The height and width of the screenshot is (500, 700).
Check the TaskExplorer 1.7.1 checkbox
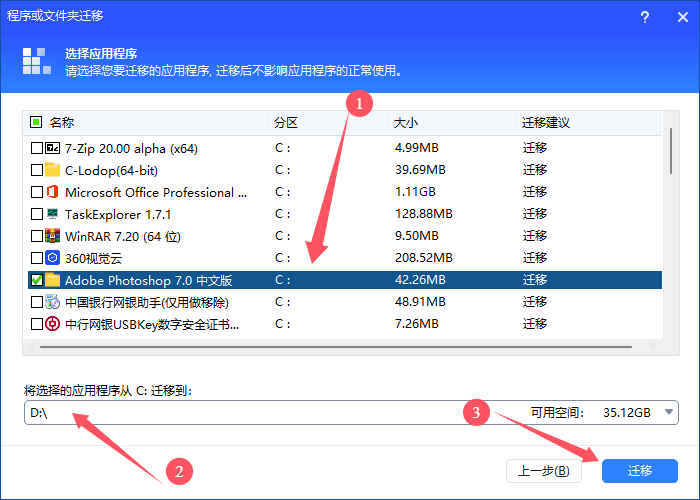pos(37,214)
